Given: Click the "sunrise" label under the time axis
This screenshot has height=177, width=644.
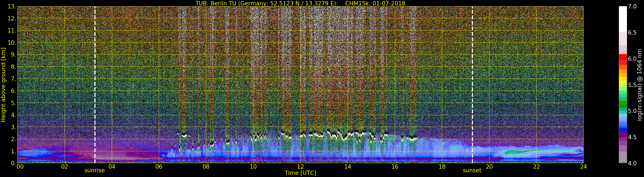Looking at the screenshot, I should click(x=94, y=171).
